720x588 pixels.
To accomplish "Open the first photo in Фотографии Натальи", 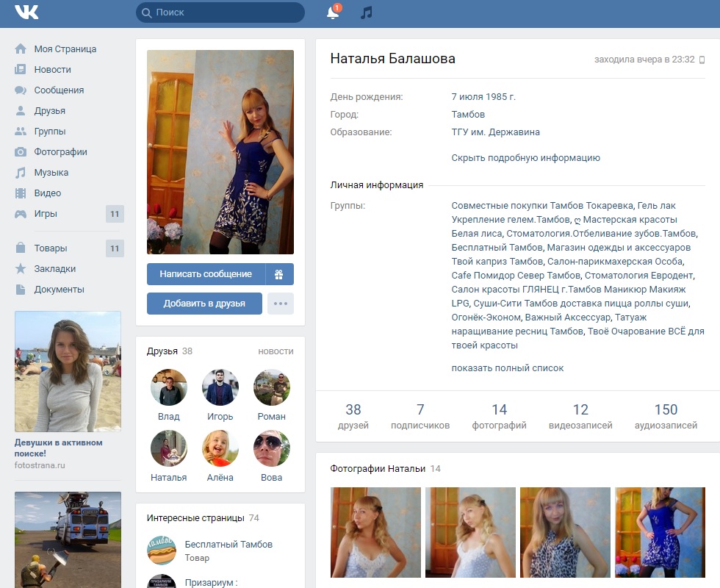I will coord(375,532).
